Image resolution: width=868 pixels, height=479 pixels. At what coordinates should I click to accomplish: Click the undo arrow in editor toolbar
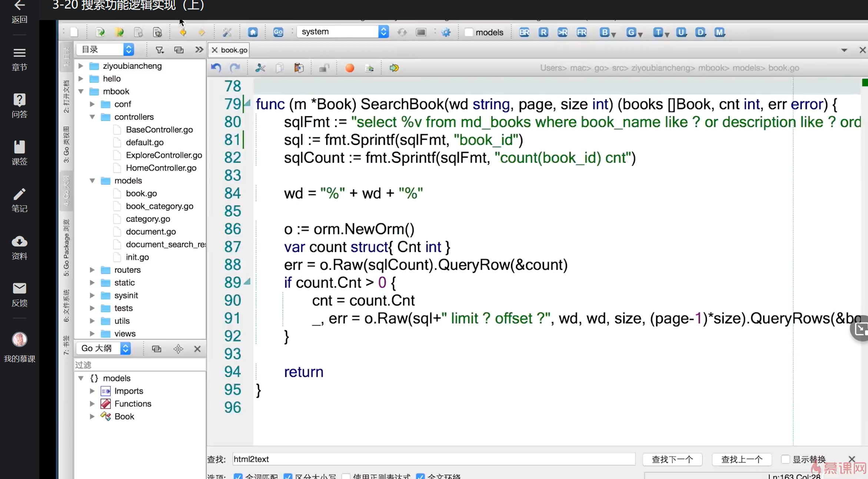pyautogui.click(x=216, y=68)
